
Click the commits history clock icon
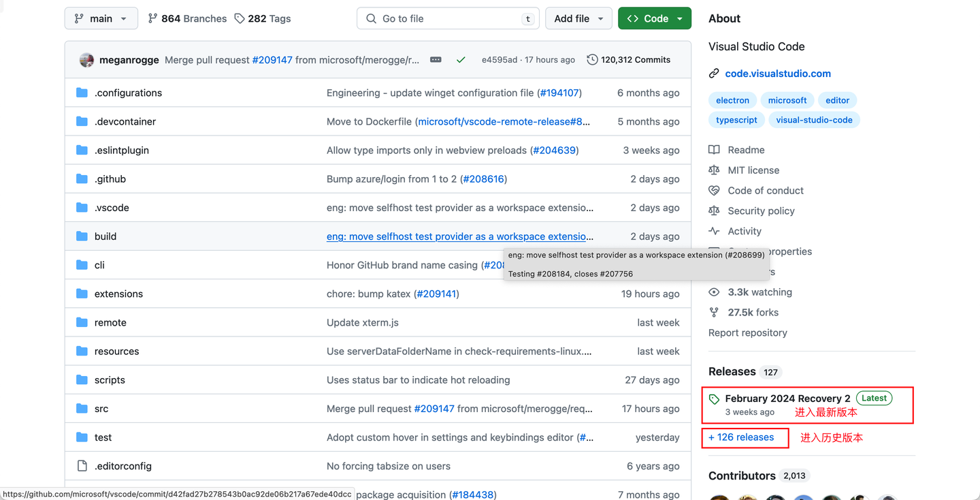[592, 60]
